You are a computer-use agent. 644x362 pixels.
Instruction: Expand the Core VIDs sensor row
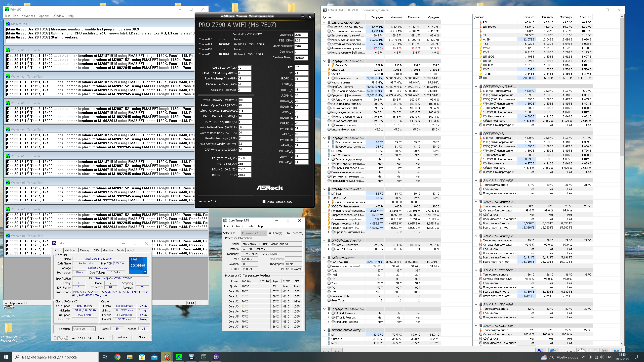click(x=329, y=65)
